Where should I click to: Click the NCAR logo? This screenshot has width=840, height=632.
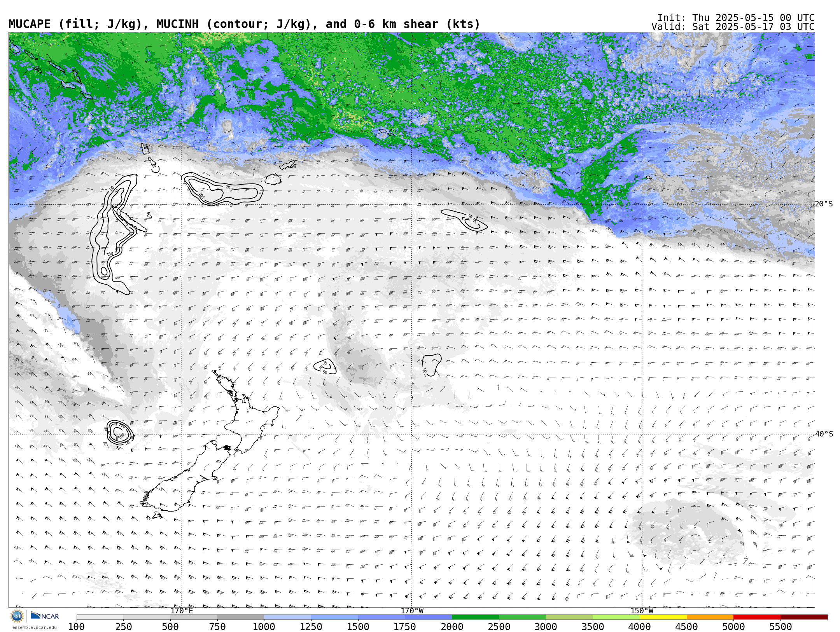tap(45, 616)
